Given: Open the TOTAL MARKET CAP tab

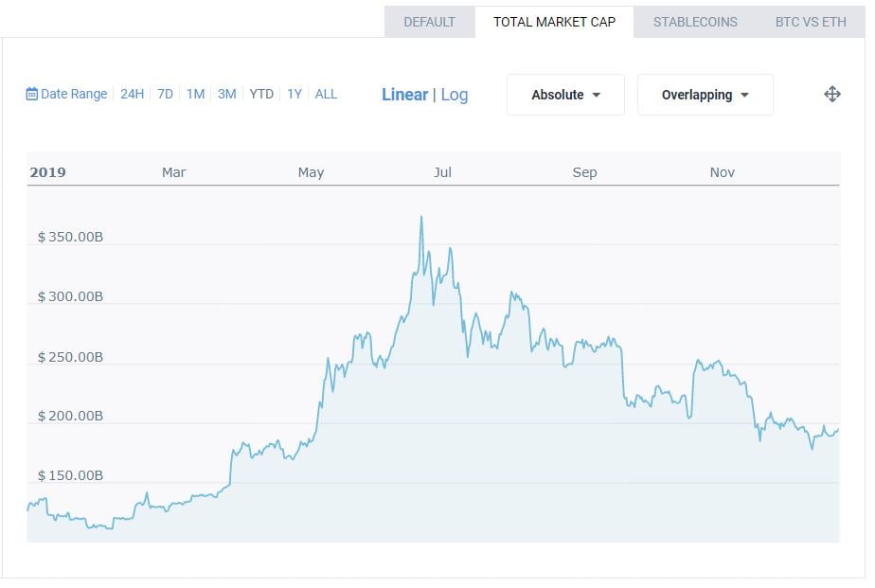Looking at the screenshot, I should point(554,22).
